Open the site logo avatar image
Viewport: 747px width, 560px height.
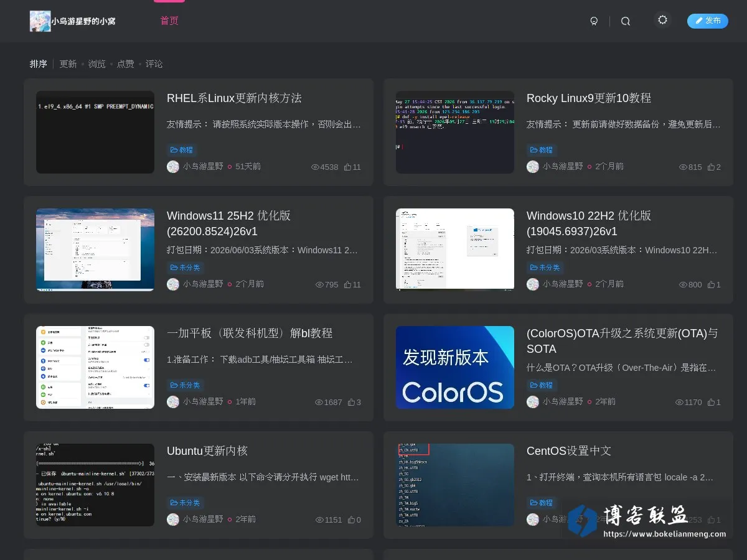click(40, 21)
